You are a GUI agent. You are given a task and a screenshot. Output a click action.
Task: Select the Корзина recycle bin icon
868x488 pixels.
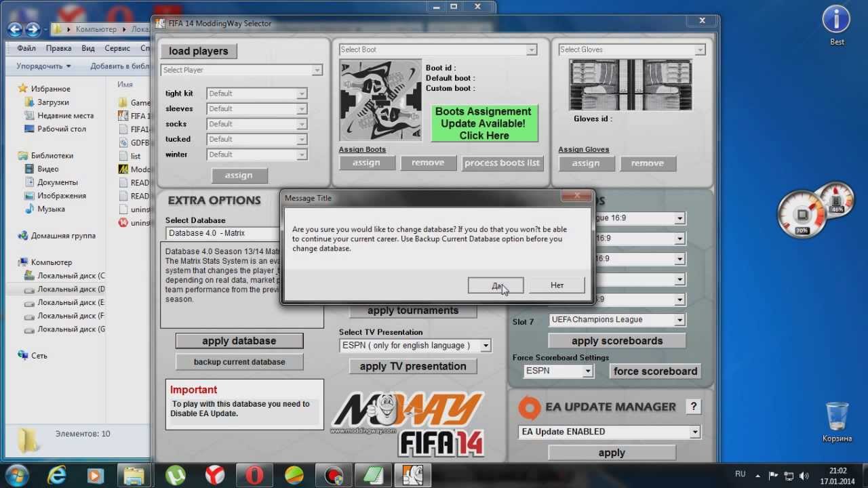(837, 422)
